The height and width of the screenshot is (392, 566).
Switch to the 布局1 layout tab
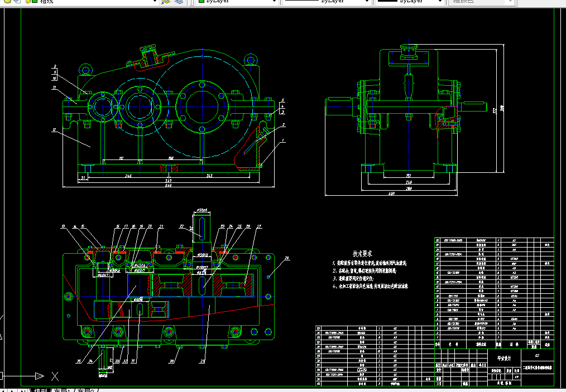point(62,390)
